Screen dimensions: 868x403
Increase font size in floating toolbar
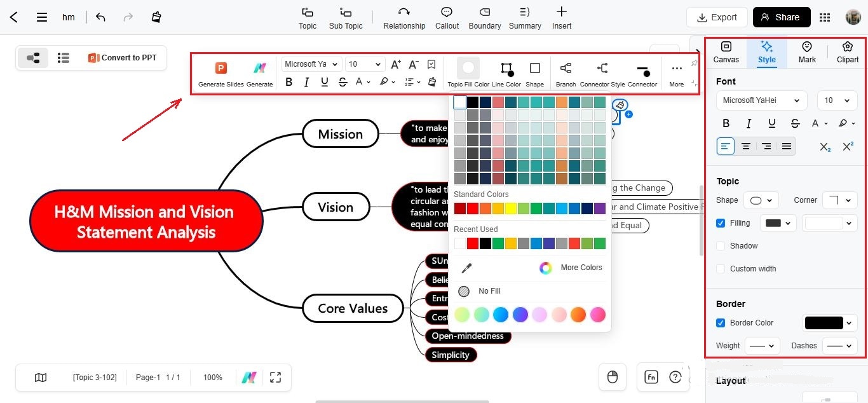(395, 64)
